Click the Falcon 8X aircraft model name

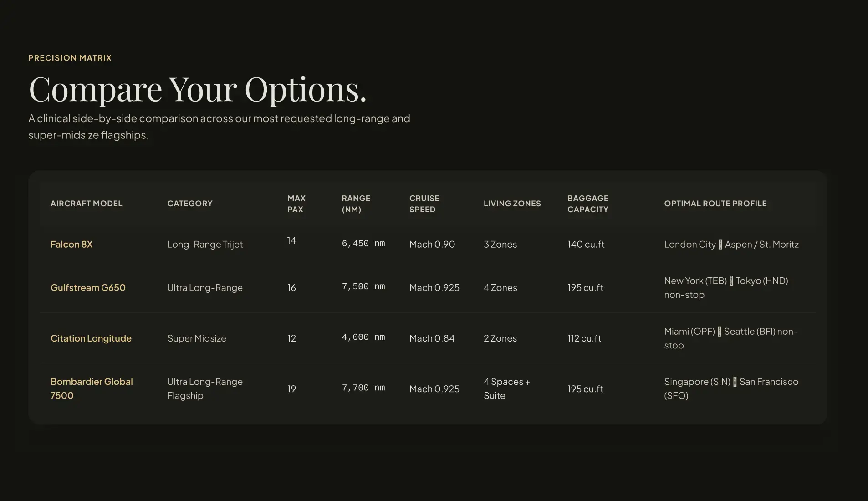pyautogui.click(x=71, y=245)
